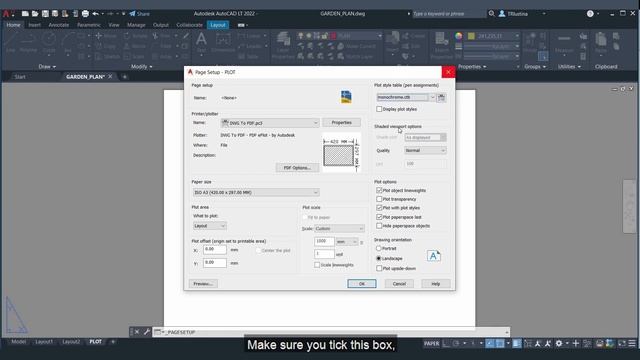Open the plot Scale Custom dropdown
This screenshot has width=640, height=360.
pos(339,229)
